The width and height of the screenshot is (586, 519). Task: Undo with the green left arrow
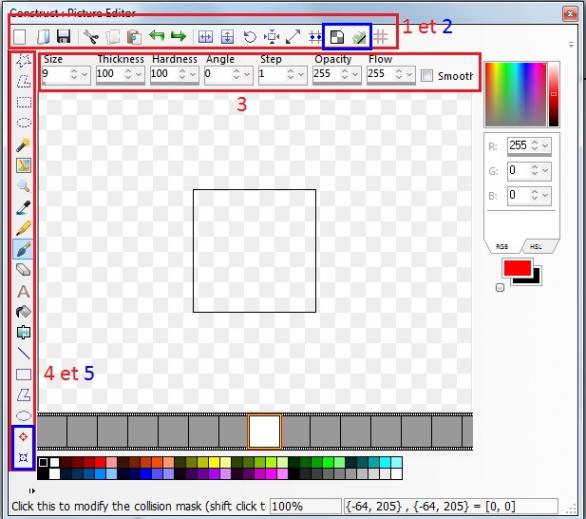click(x=157, y=36)
